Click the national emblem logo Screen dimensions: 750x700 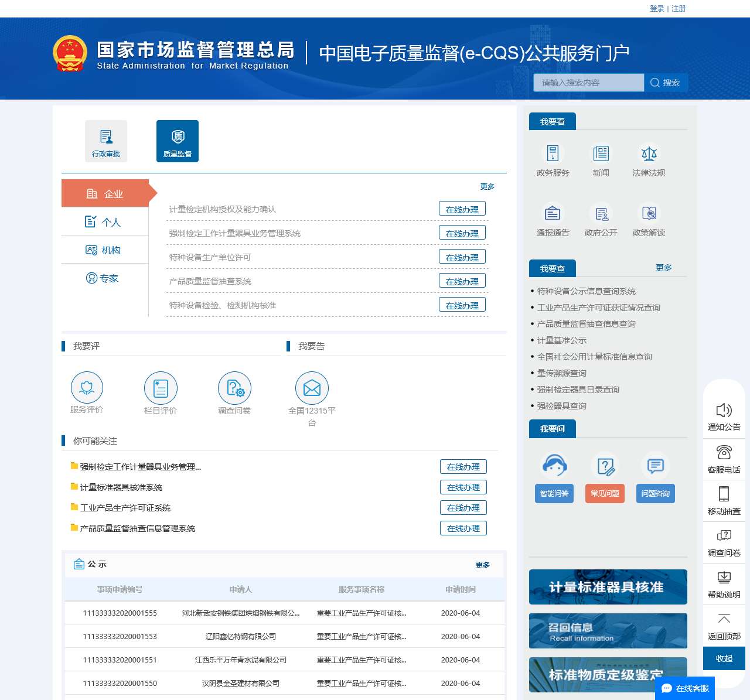(x=70, y=53)
